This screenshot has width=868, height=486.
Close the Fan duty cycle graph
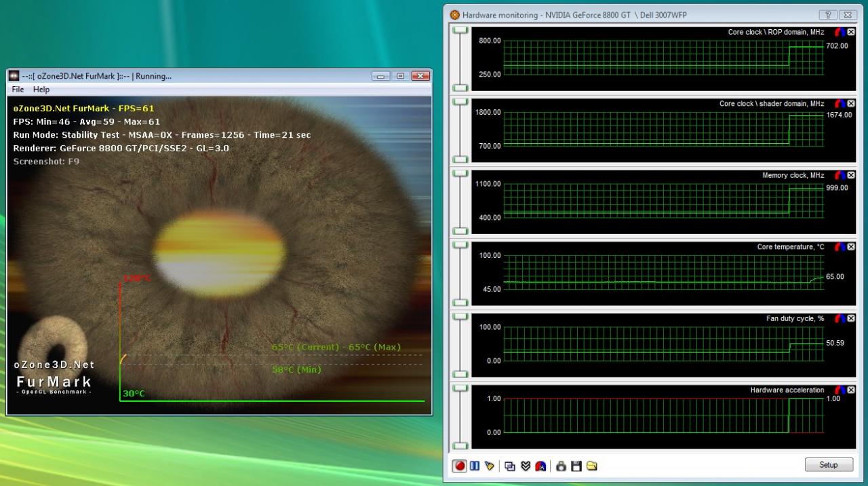pos(851,318)
